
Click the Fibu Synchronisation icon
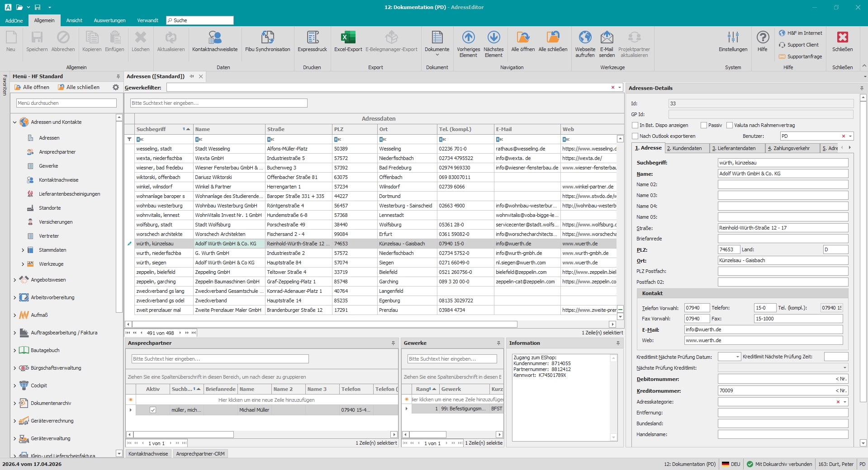point(267,42)
